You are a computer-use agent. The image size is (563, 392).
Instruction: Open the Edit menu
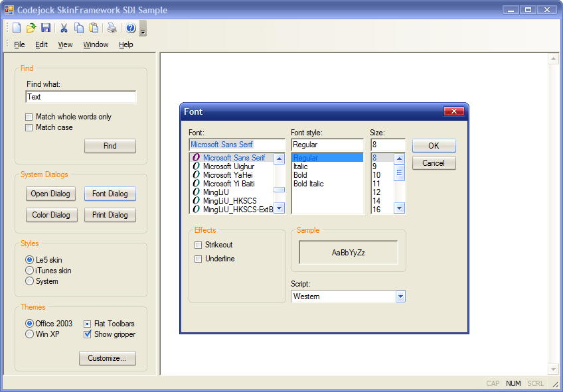click(x=41, y=44)
